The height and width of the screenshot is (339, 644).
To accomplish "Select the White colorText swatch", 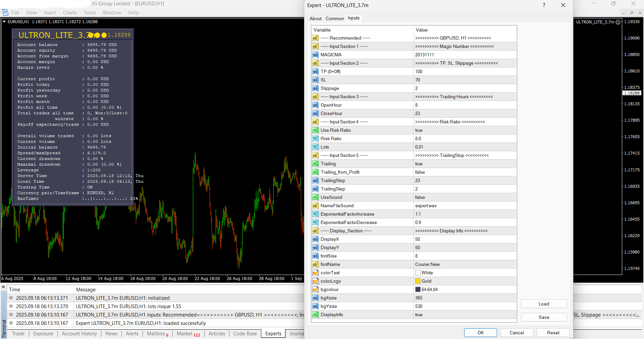I will point(418,273).
